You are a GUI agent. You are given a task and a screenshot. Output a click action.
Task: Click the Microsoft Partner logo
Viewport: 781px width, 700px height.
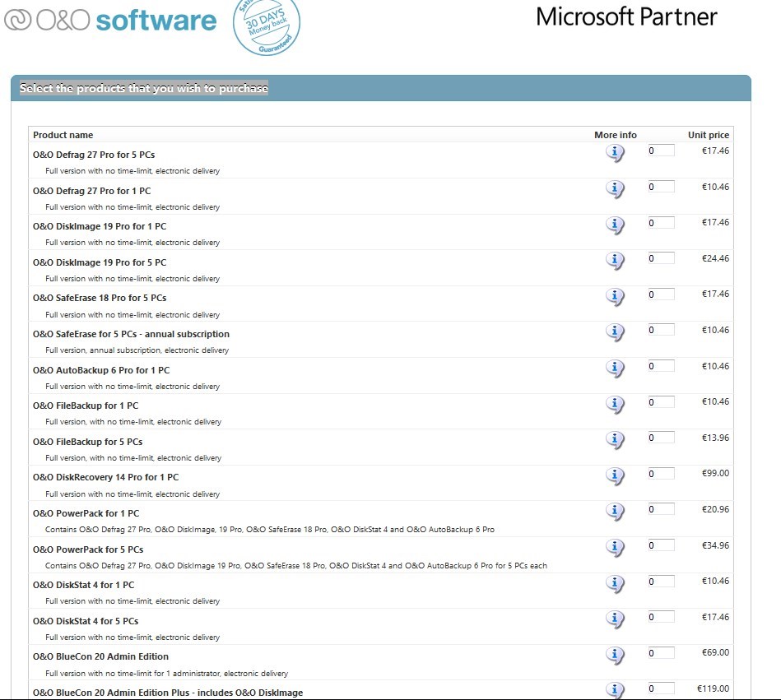tap(626, 16)
